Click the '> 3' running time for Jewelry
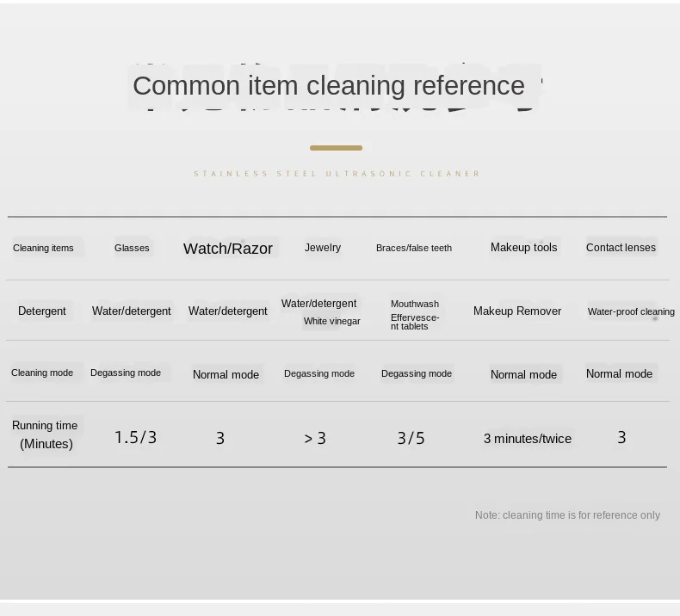This screenshot has height=616, width=680. 315,438
